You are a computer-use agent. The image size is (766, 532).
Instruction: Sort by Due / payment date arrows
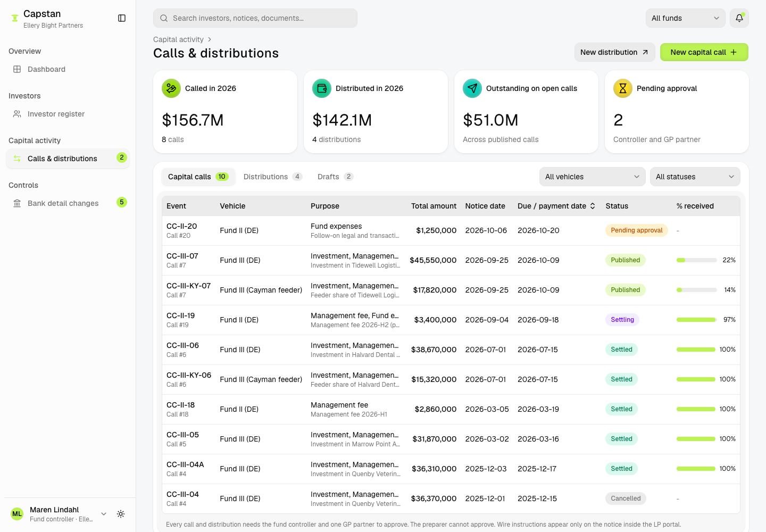pyautogui.click(x=593, y=206)
